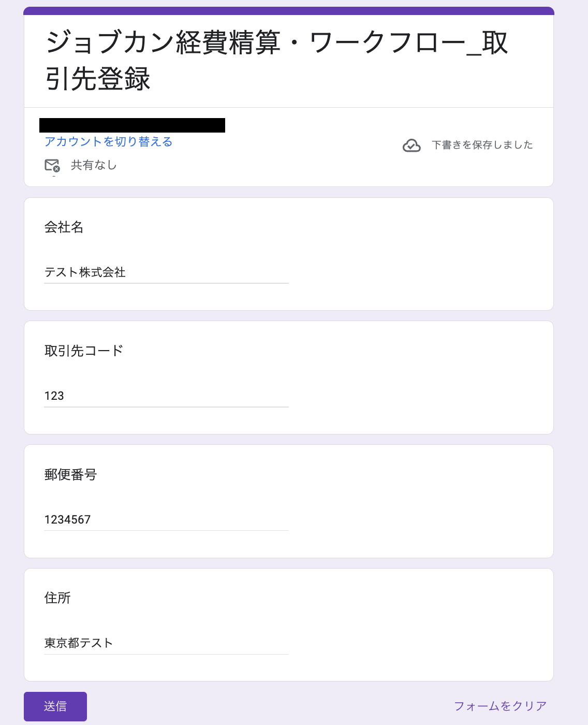This screenshot has height=725, width=588.
Task: Click the purple bar atop the form header
Action: click(x=288, y=11)
